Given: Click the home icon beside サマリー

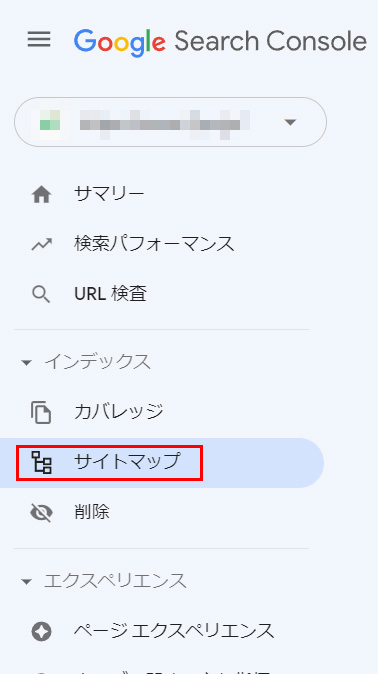Looking at the screenshot, I should tap(42, 195).
